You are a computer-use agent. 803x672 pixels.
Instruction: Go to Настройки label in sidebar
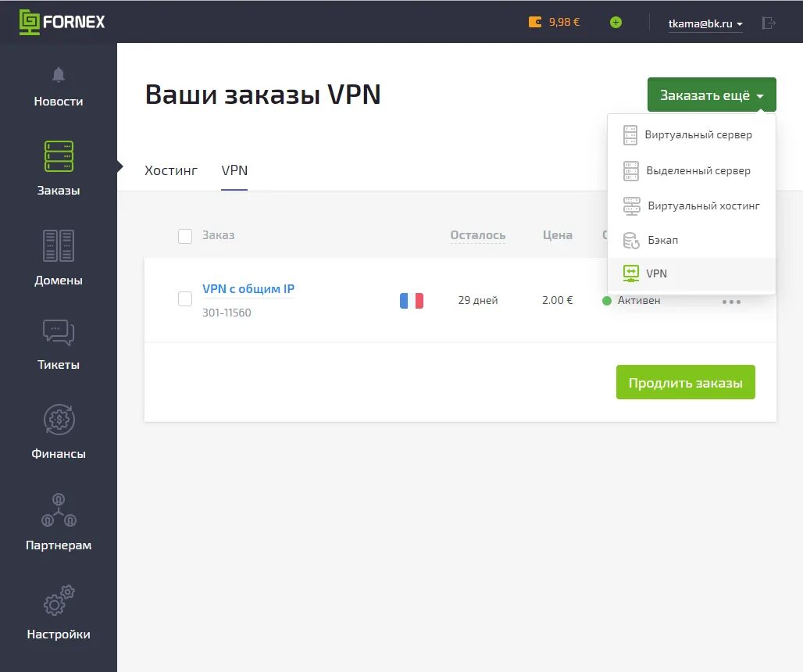click(59, 634)
